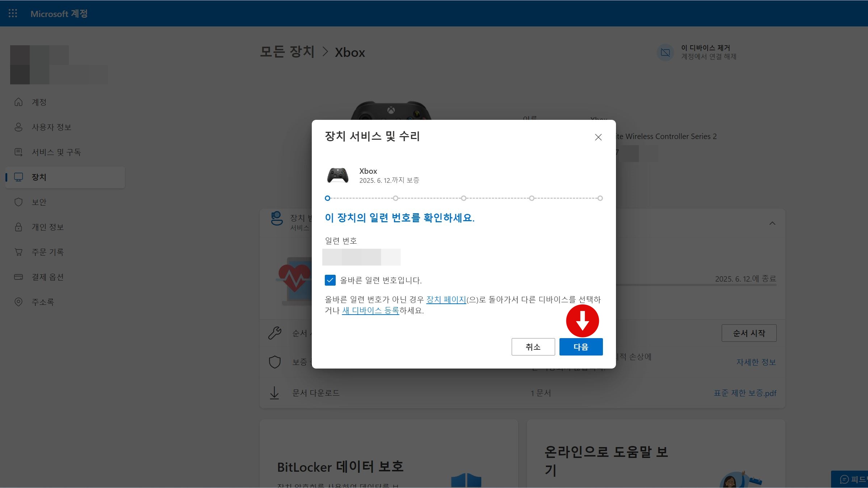868x488 pixels.
Task: Click the 주문 기록 shopping cart icon
Action: pyautogui.click(x=18, y=252)
